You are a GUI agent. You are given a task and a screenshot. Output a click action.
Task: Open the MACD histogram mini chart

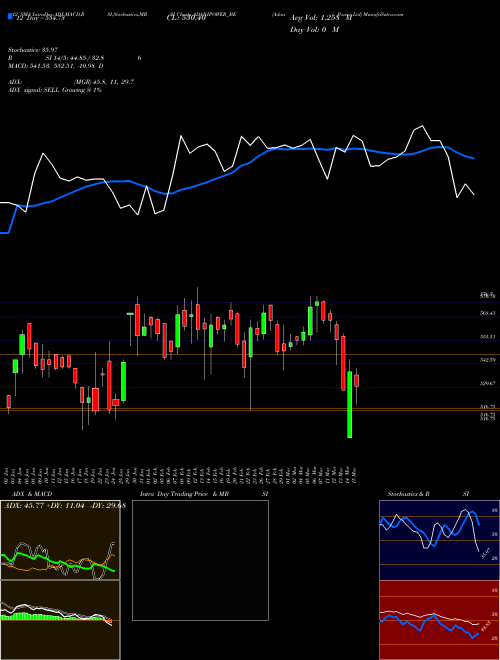[x=60, y=620]
